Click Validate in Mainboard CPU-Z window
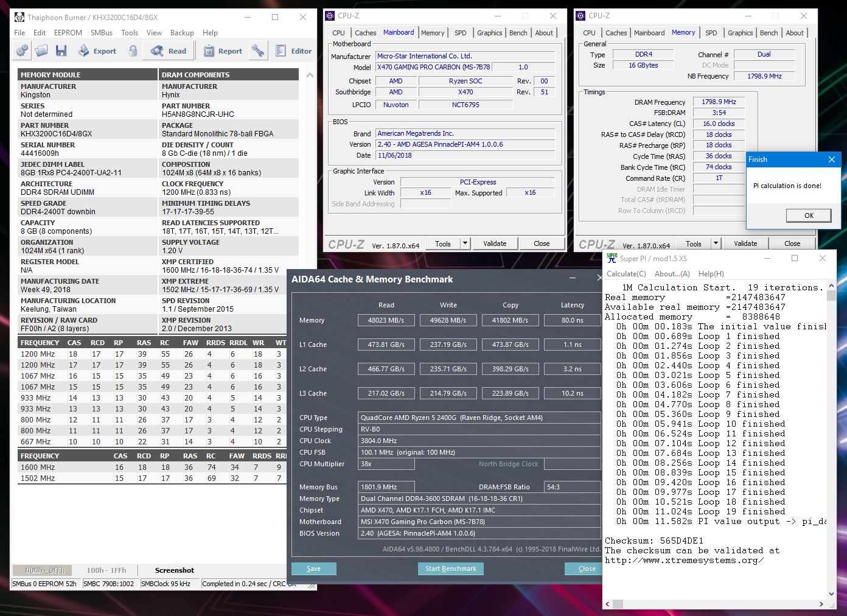 (x=495, y=243)
